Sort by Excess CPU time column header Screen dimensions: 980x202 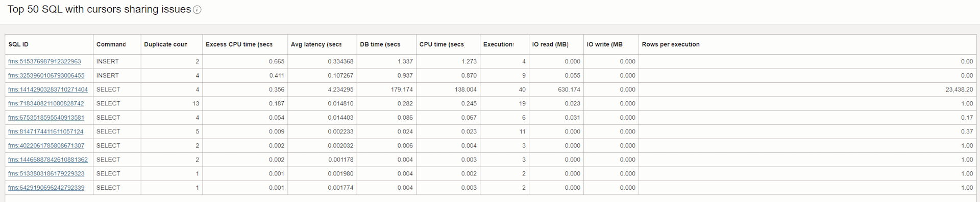(x=245, y=44)
